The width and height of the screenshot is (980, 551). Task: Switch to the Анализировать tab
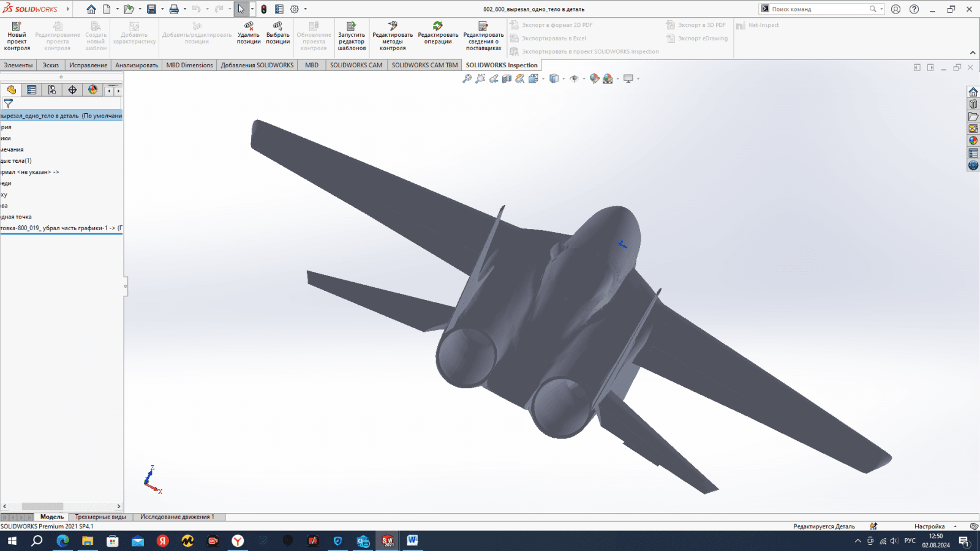[x=137, y=65]
